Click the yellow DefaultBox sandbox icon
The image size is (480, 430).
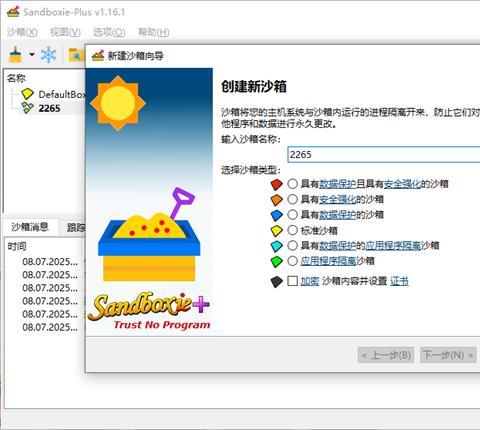(27, 94)
